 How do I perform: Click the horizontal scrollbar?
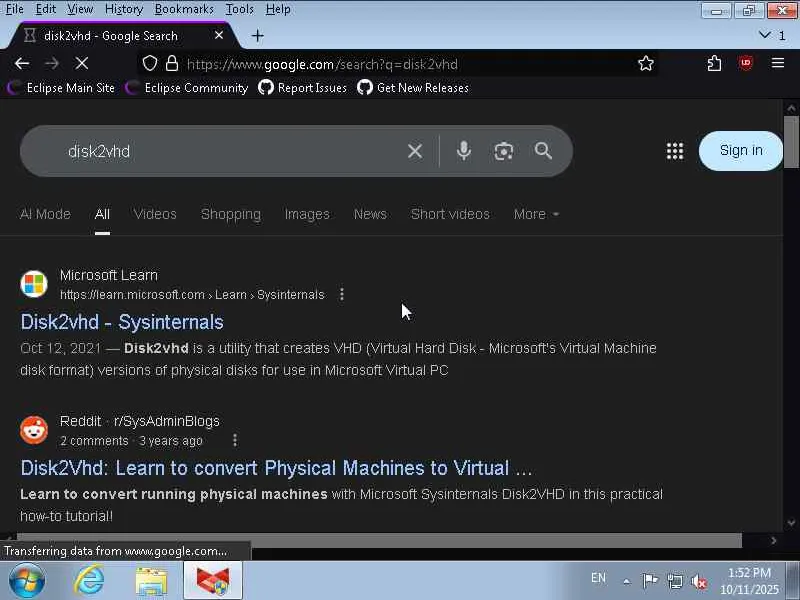point(380,540)
